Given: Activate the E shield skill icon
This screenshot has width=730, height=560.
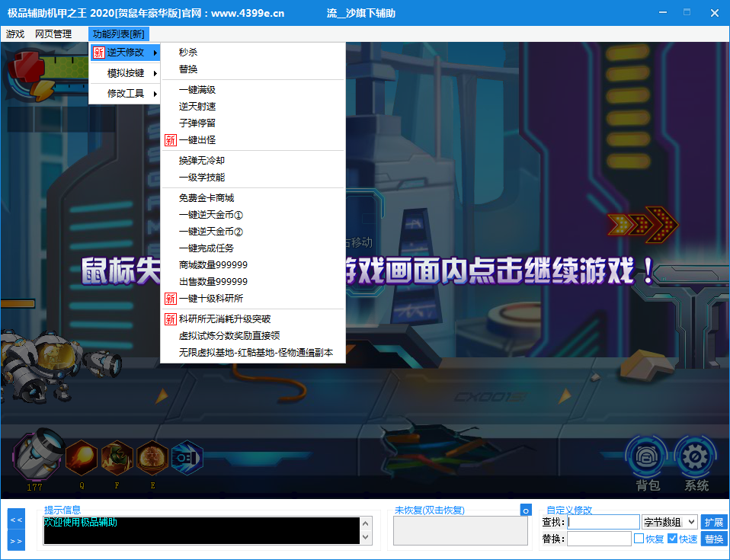Looking at the screenshot, I should [152, 458].
